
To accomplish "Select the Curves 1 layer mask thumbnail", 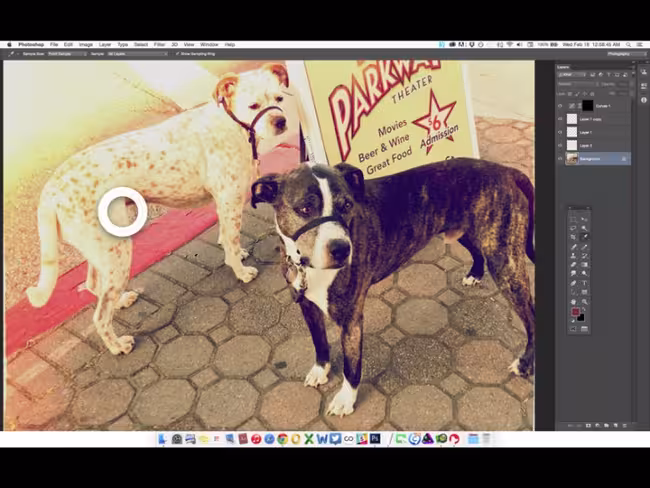I will (588, 106).
